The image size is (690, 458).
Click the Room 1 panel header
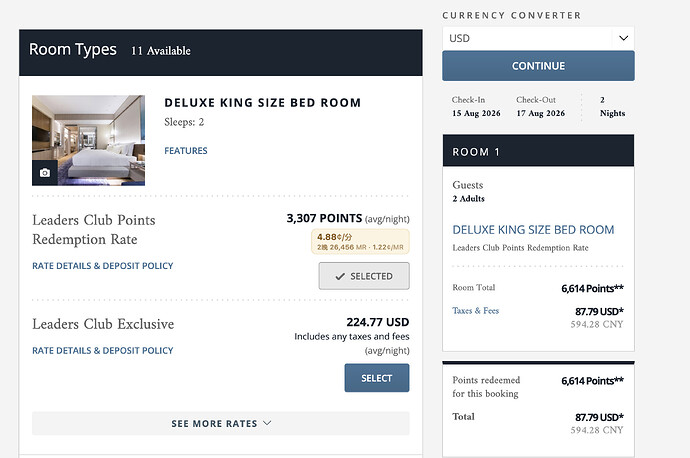pos(538,150)
